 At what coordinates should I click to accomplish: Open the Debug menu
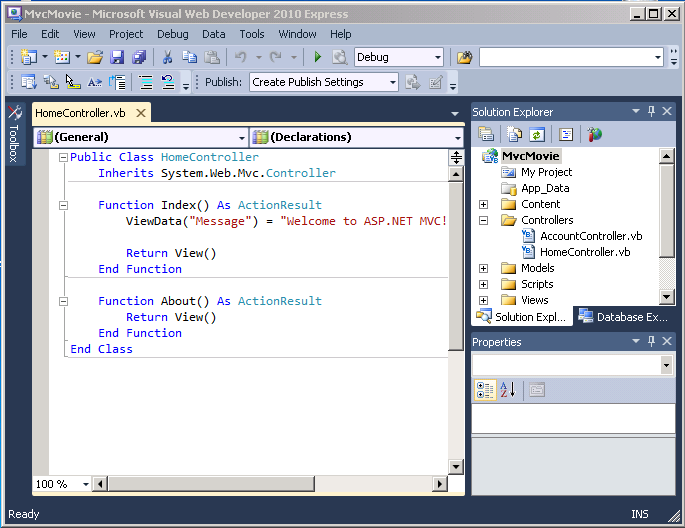(172, 34)
